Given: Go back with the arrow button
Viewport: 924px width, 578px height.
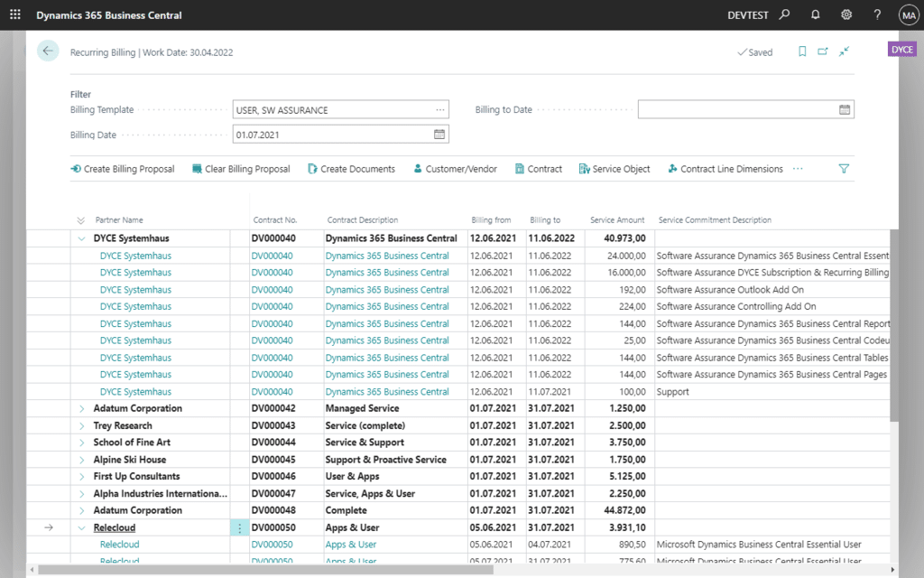Looking at the screenshot, I should (48, 51).
